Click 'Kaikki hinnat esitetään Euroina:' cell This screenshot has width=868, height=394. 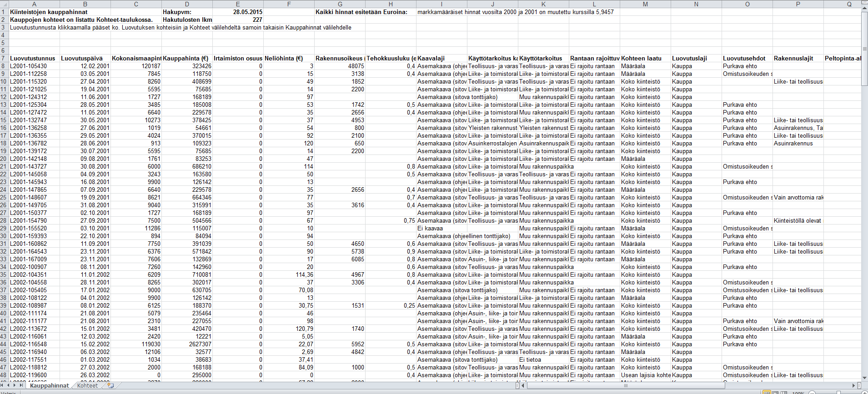[361, 12]
